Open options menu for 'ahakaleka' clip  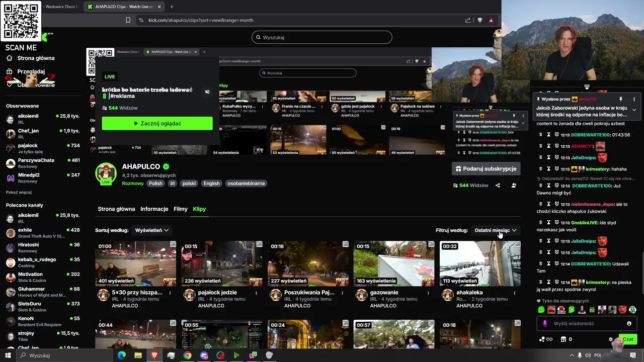point(514,293)
